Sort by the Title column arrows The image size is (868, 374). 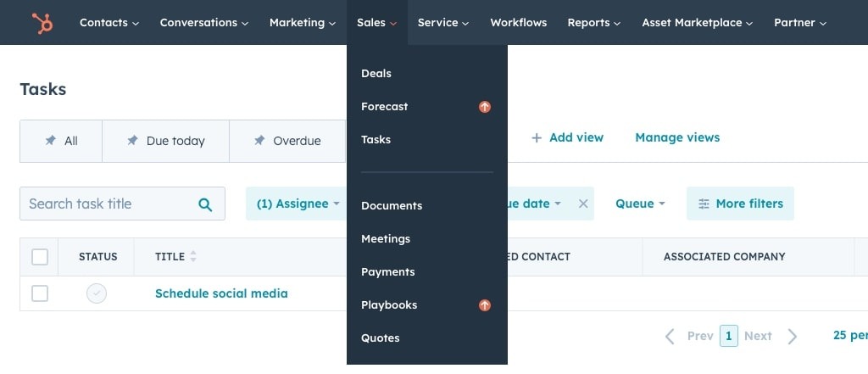point(192,256)
